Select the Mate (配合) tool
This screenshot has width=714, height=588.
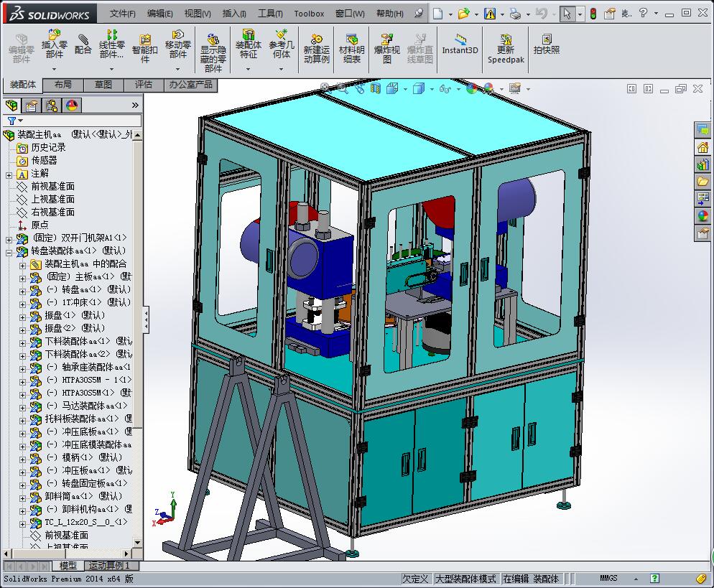pos(83,45)
